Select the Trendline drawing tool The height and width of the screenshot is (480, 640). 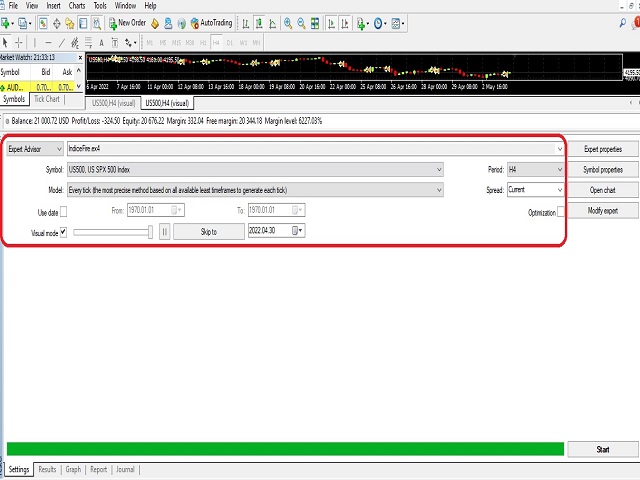(x=62, y=42)
